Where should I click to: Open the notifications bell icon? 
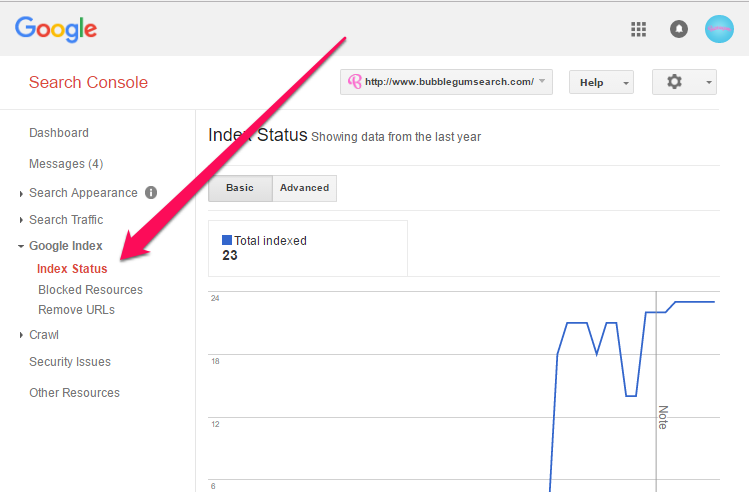[678, 29]
